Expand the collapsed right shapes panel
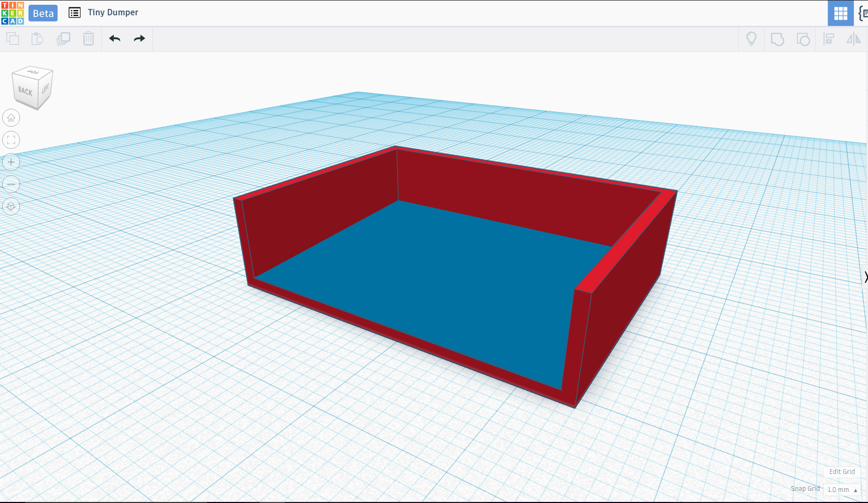 [x=865, y=277]
